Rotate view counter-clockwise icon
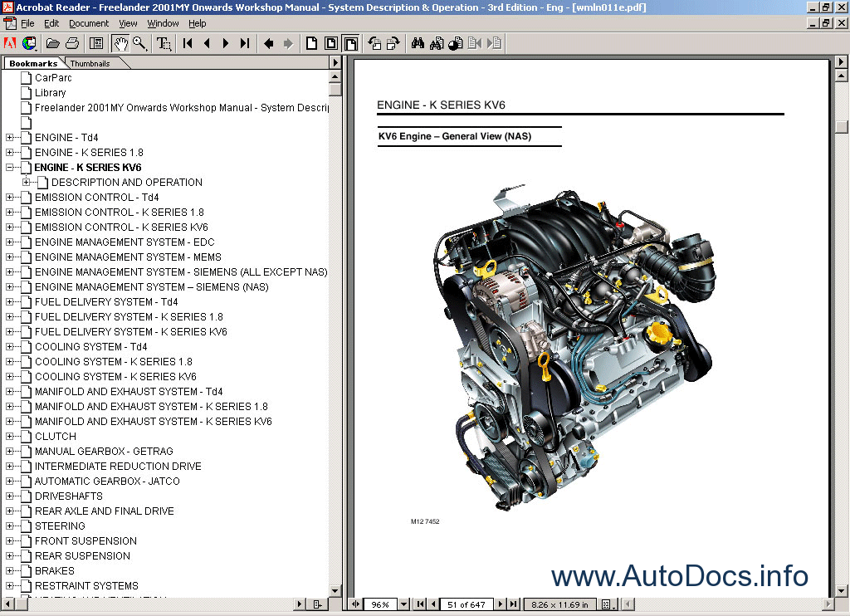The width and height of the screenshot is (850, 616). (x=374, y=43)
